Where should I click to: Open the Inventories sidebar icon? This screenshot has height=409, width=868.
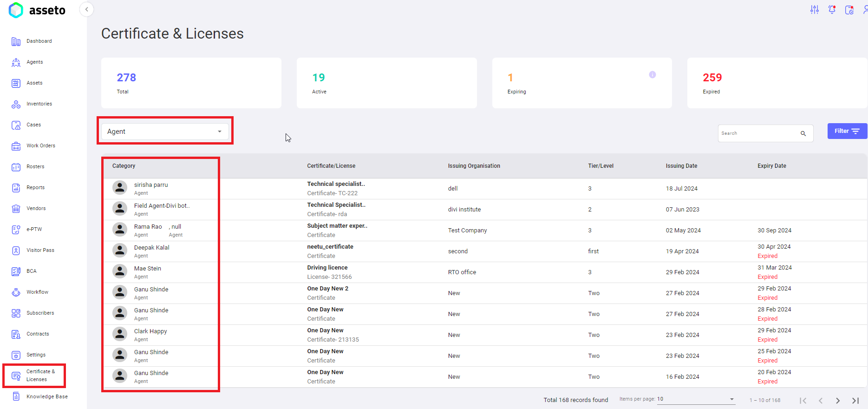tap(16, 104)
